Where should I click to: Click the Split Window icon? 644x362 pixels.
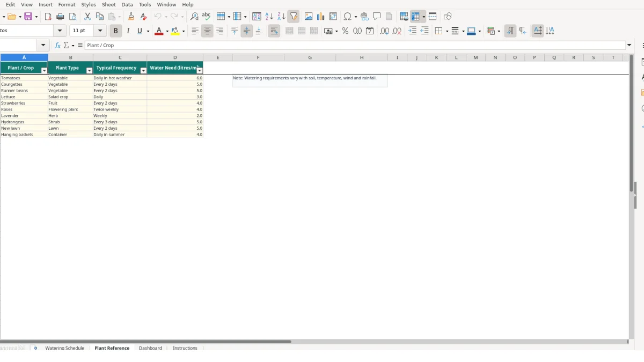coord(433,17)
